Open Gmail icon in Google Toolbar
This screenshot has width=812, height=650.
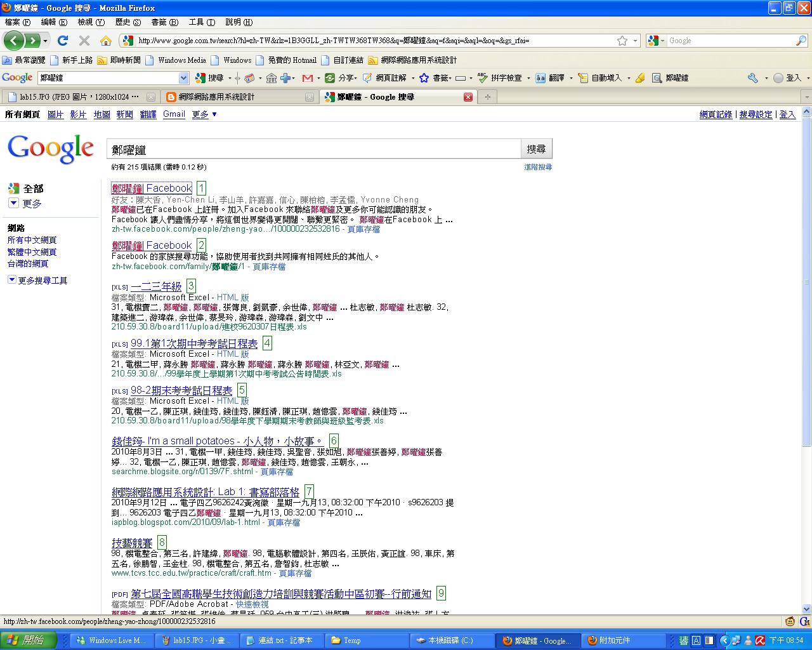click(308, 78)
